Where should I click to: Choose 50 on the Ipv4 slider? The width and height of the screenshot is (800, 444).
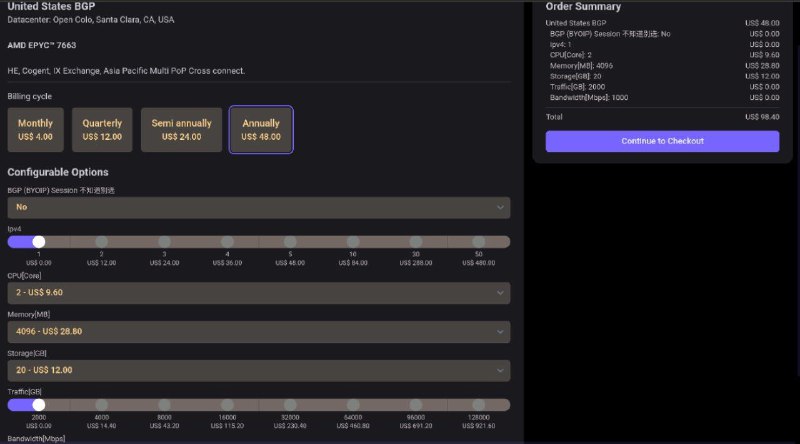pyautogui.click(x=479, y=242)
